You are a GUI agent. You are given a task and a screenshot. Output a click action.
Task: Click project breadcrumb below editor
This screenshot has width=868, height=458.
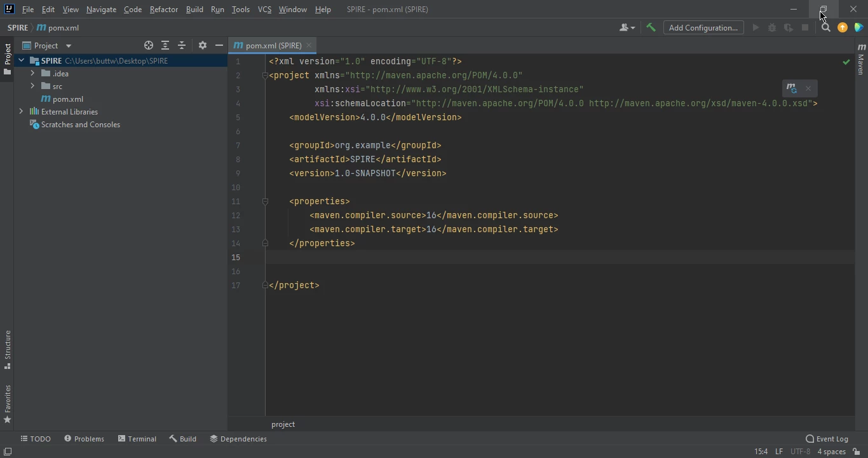click(x=283, y=424)
